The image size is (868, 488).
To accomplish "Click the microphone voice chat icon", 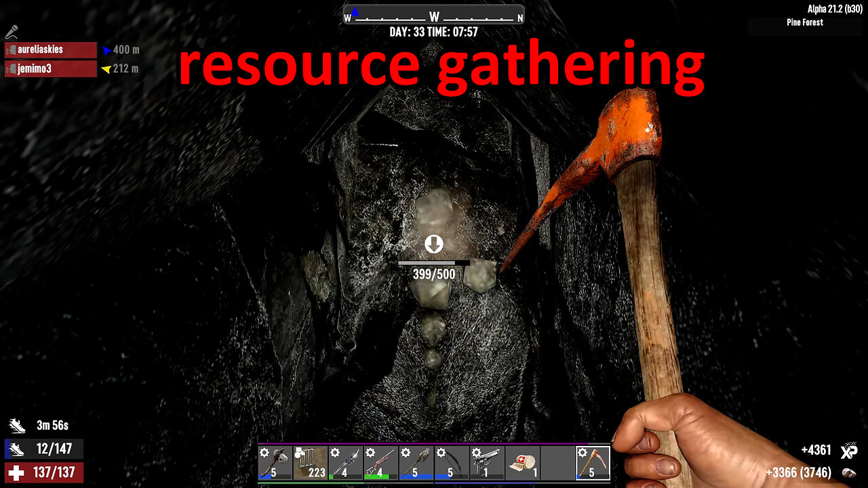I will [11, 32].
